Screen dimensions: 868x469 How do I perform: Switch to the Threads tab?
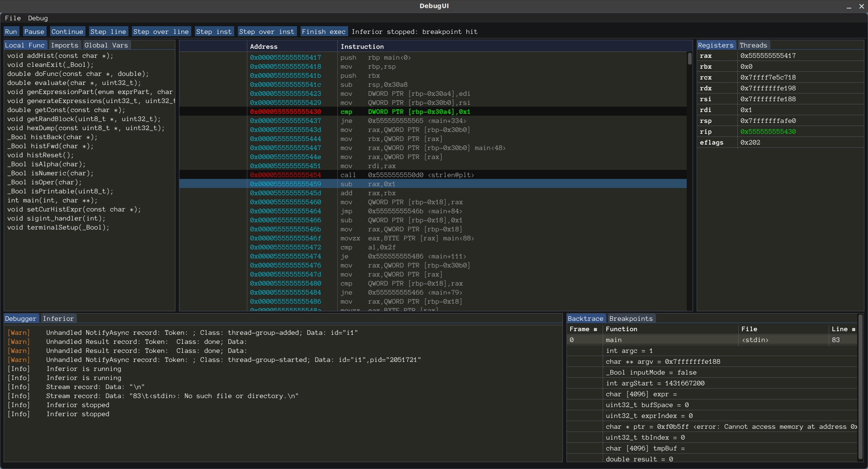point(753,45)
